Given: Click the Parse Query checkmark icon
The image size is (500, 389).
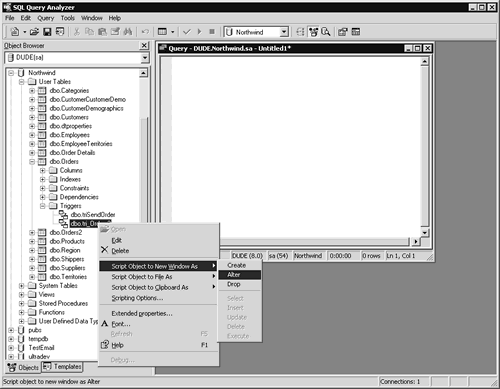Looking at the screenshot, I should point(187,32).
